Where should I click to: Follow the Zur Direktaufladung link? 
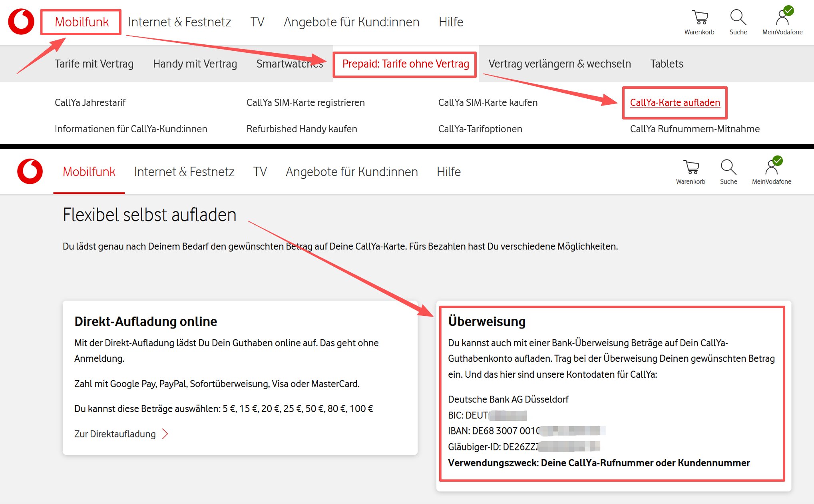click(x=121, y=434)
